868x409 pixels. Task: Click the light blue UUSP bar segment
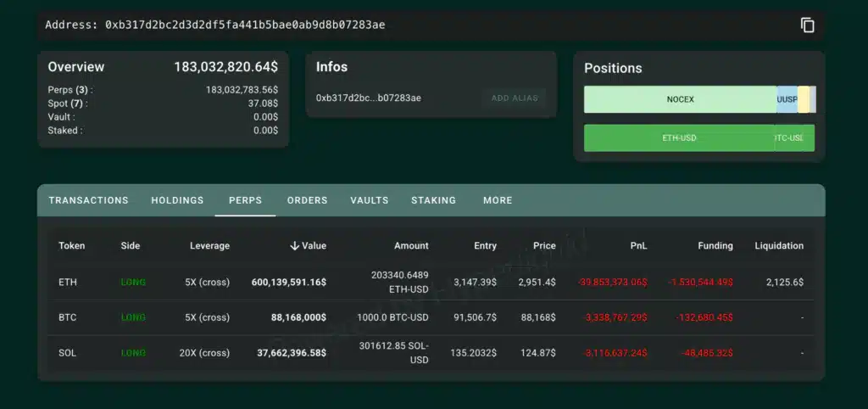pyautogui.click(x=787, y=99)
